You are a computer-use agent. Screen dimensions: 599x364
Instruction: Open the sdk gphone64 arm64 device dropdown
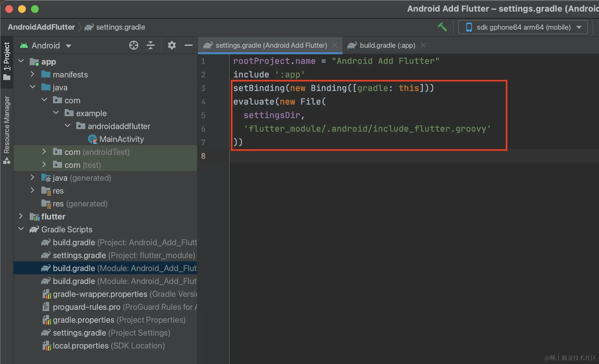(x=523, y=27)
